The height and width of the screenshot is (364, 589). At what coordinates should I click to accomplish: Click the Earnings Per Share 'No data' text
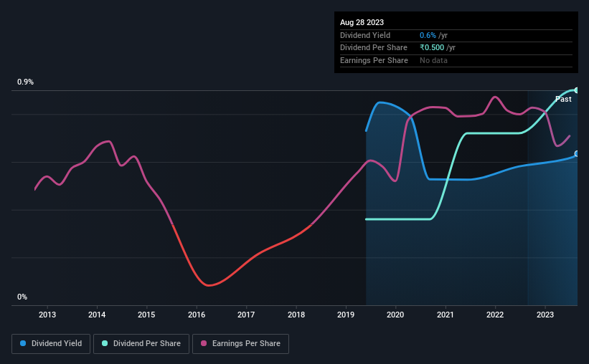click(x=433, y=60)
